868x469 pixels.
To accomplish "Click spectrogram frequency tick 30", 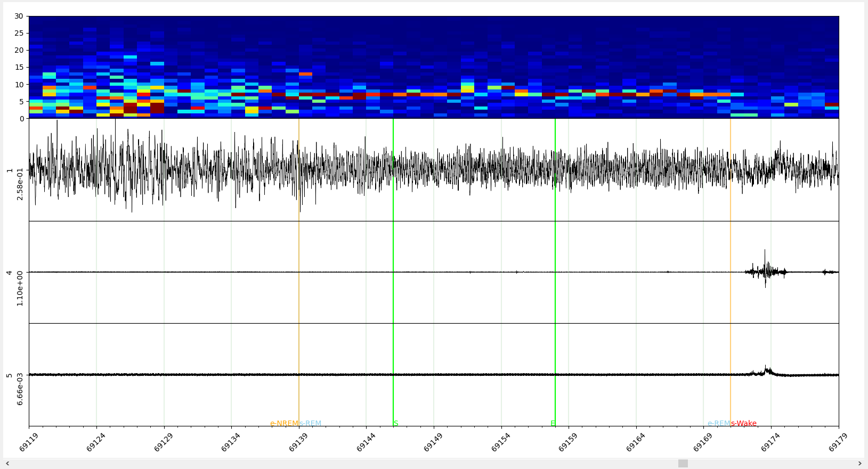I will pyautogui.click(x=19, y=17).
